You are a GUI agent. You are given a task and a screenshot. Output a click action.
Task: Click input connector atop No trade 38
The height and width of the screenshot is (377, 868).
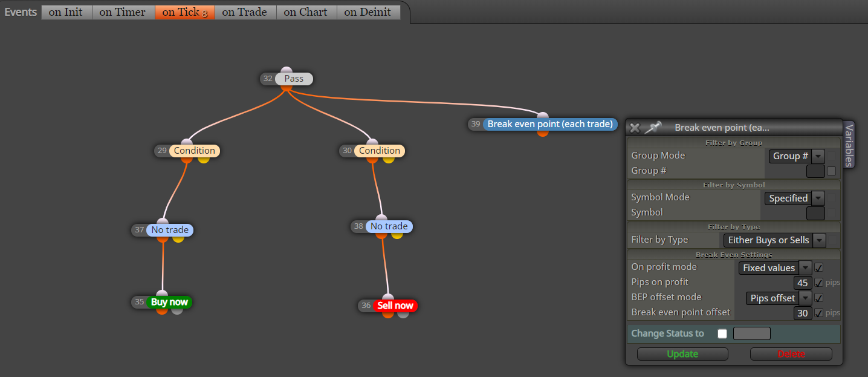[381, 218]
